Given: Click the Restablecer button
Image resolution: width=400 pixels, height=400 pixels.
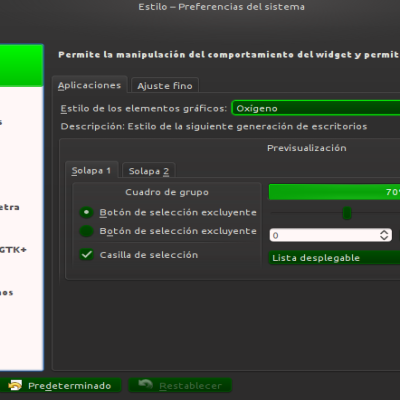Looking at the screenshot, I should (180, 386).
